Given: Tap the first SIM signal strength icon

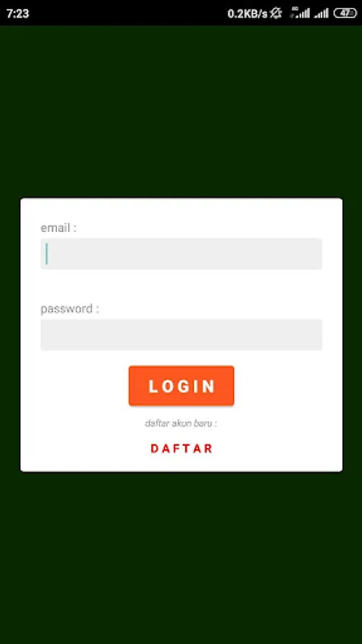Looking at the screenshot, I should pyautogui.click(x=300, y=13).
